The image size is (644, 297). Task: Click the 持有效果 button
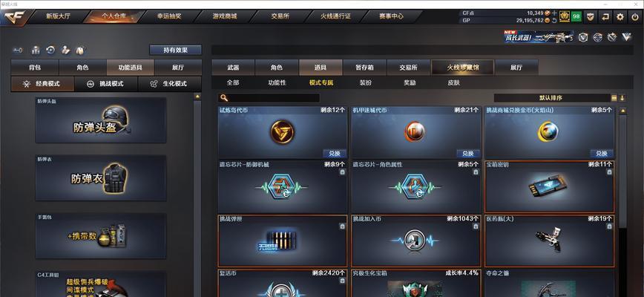coord(175,50)
